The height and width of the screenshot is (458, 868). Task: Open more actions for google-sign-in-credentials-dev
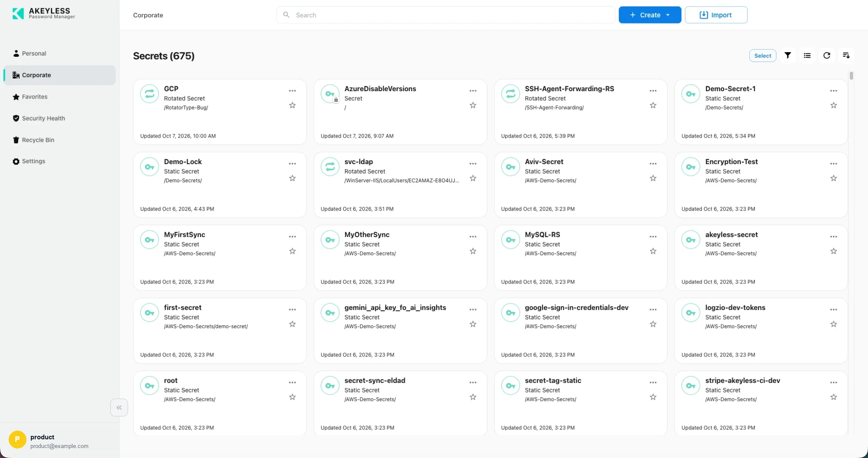pyautogui.click(x=653, y=310)
